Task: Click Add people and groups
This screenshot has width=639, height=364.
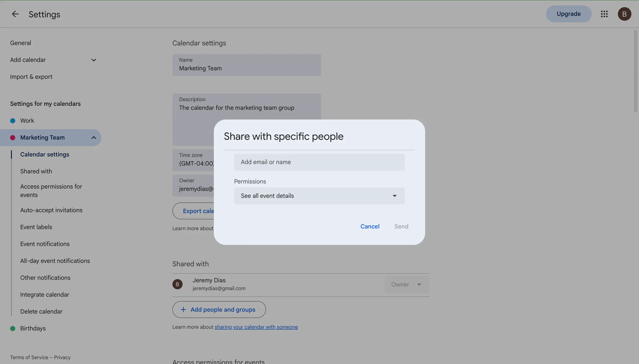Action: pos(219,310)
